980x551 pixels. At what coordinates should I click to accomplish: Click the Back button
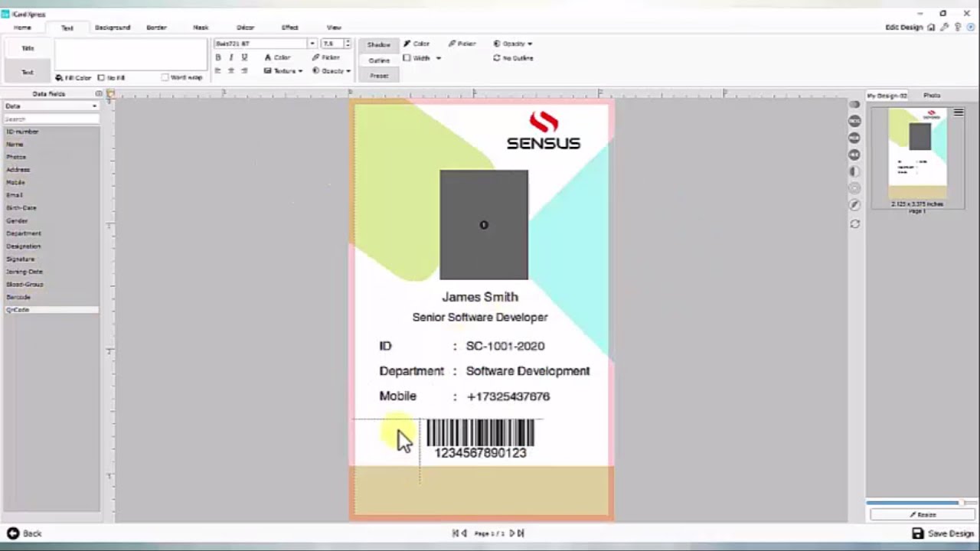pos(24,533)
